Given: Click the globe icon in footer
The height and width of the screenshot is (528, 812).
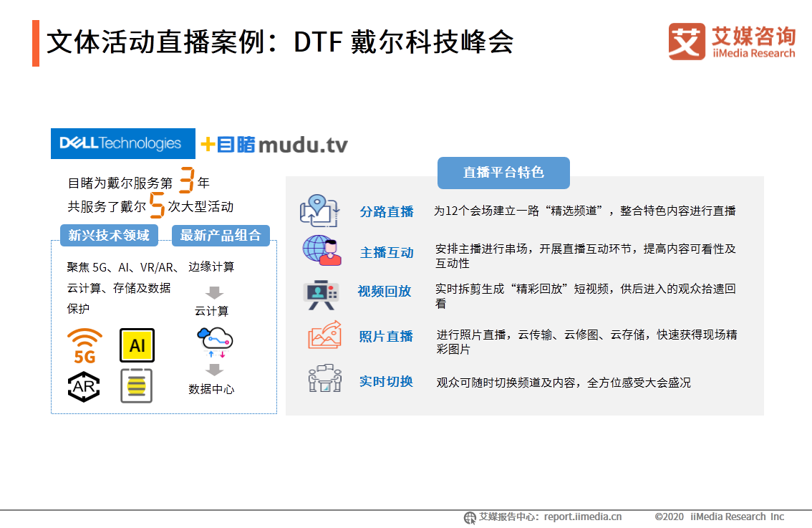Looking at the screenshot, I should pos(470,517).
